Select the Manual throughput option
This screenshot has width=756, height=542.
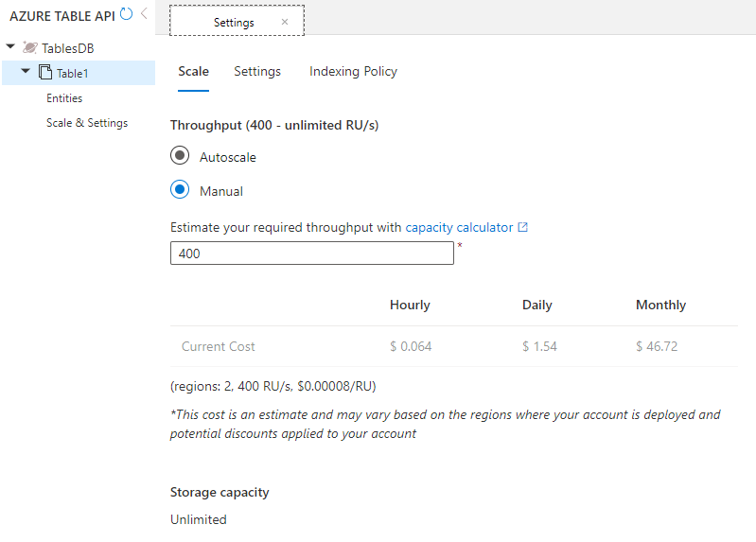(180, 190)
